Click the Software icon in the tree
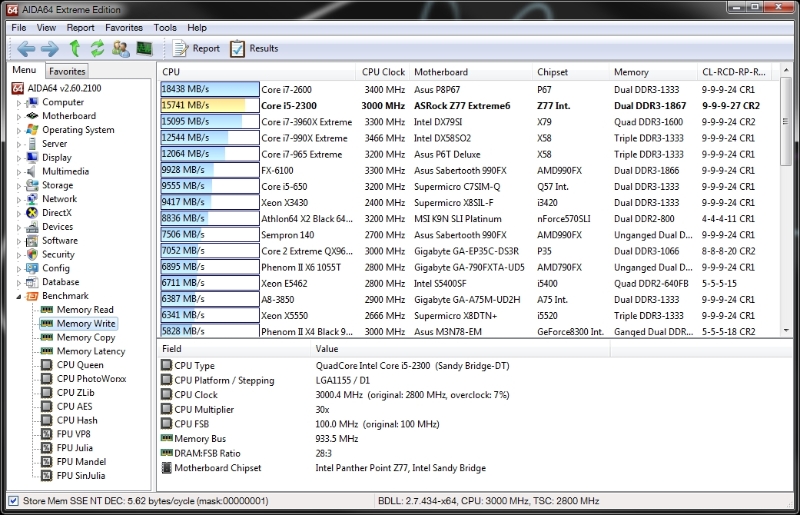The image size is (800, 515). (32, 240)
